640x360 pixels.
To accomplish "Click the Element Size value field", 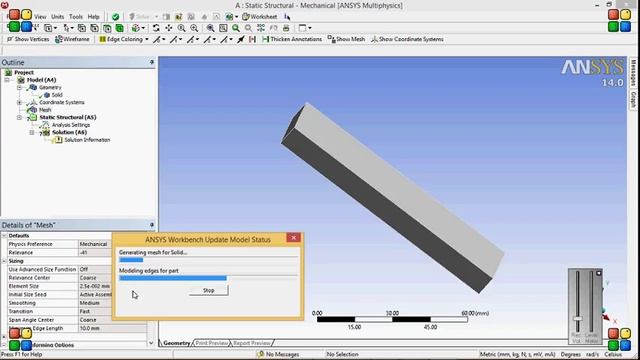I will 95,286.
